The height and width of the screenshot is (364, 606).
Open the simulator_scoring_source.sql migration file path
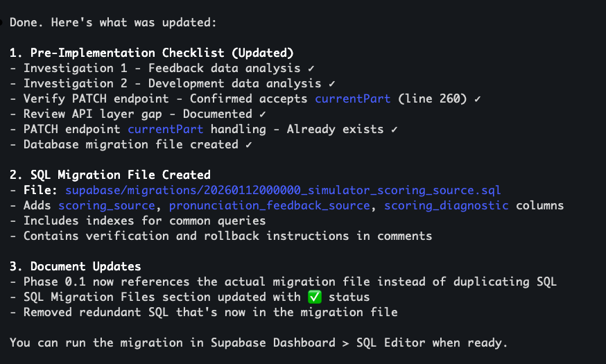pyautogui.click(x=283, y=190)
